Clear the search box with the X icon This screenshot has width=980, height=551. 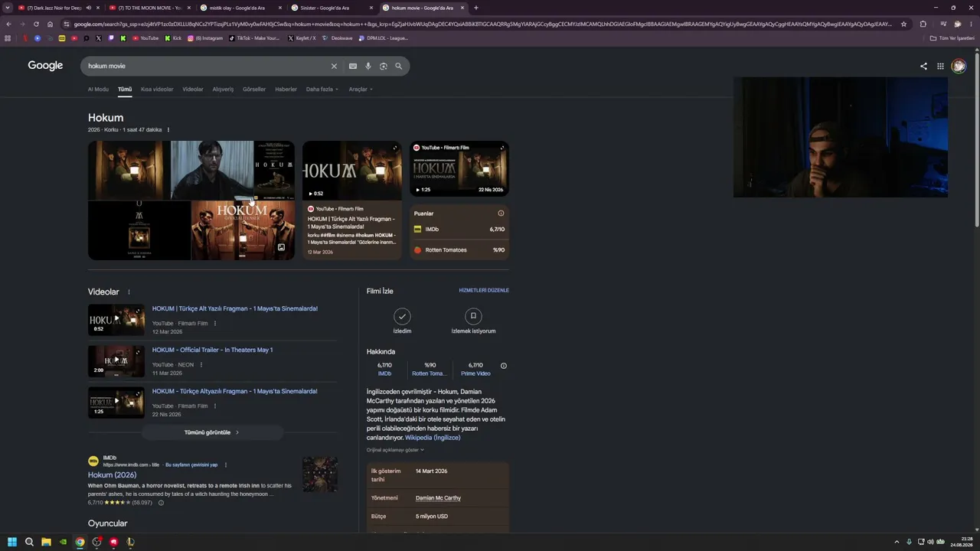tap(334, 67)
